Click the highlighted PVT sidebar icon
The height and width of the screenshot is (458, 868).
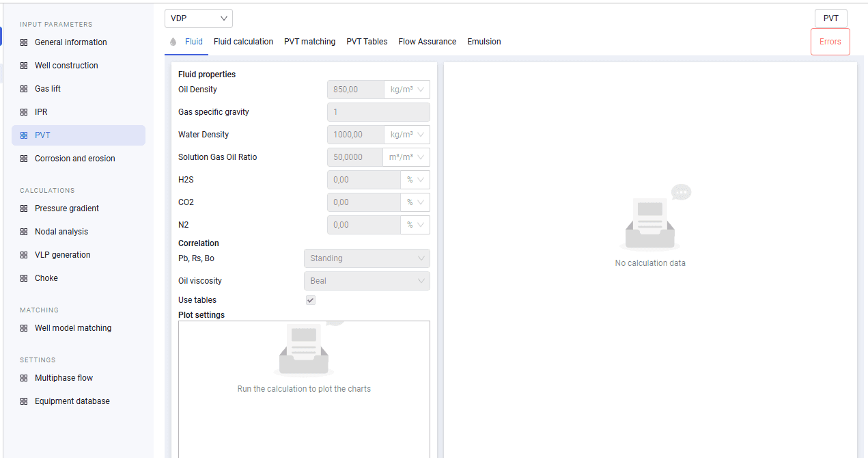coord(24,135)
